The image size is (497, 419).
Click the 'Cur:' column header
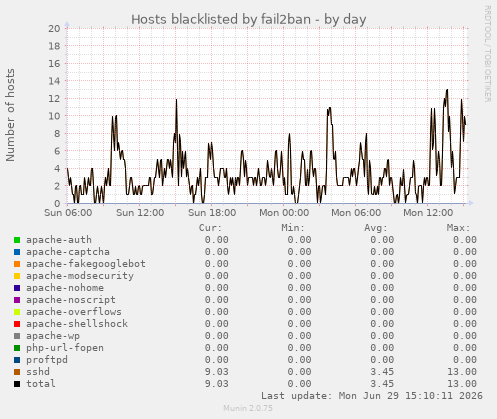[210, 228]
